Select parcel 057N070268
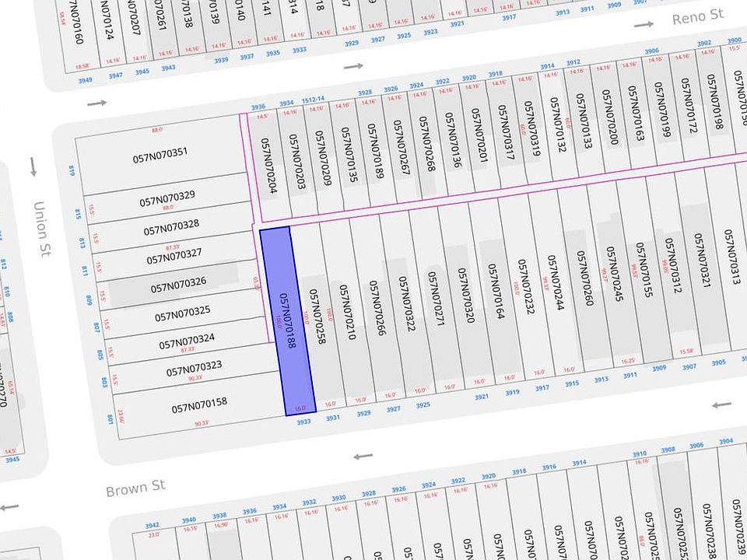Viewport: 747px width, 560px height. (x=427, y=144)
